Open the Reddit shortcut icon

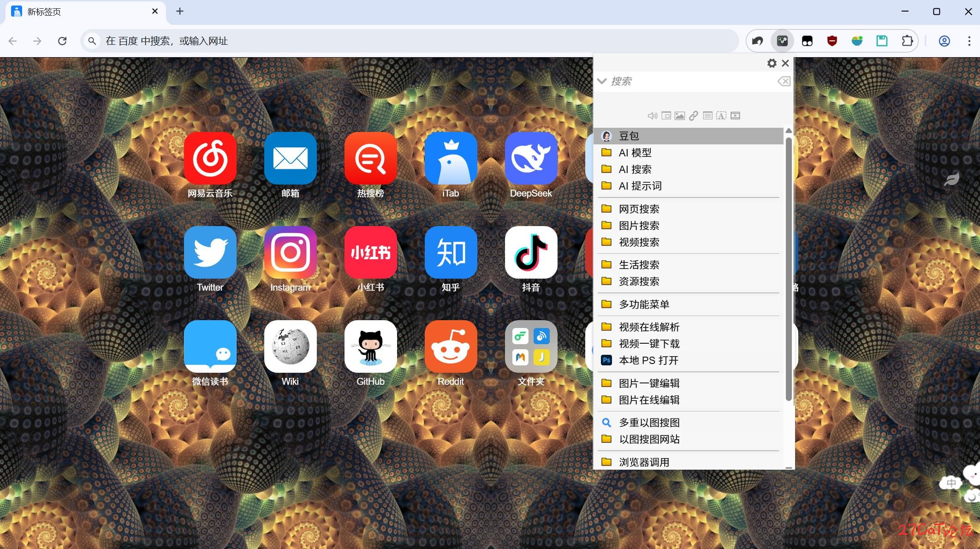point(451,346)
